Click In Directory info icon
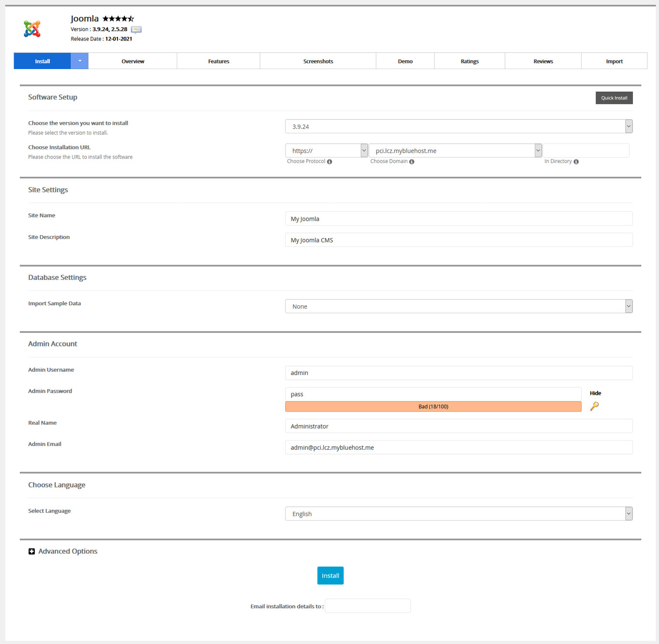This screenshot has width=659, height=644. coord(576,162)
